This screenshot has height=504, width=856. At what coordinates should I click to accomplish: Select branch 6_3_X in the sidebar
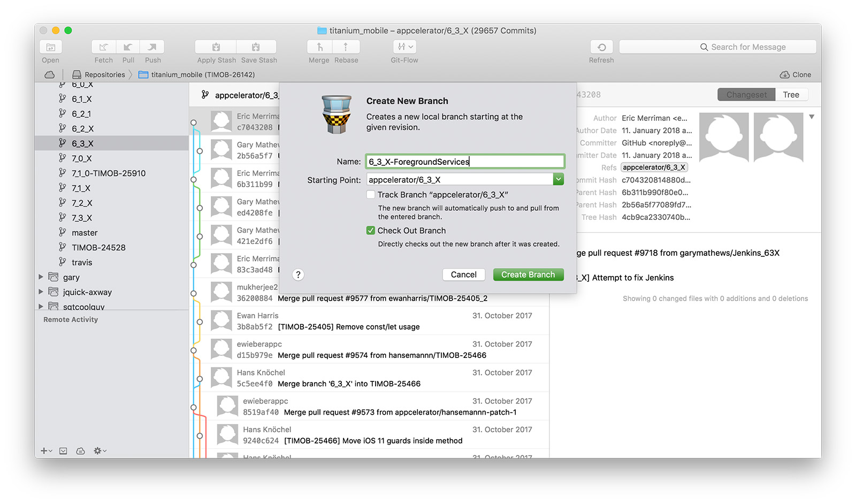pyautogui.click(x=112, y=143)
